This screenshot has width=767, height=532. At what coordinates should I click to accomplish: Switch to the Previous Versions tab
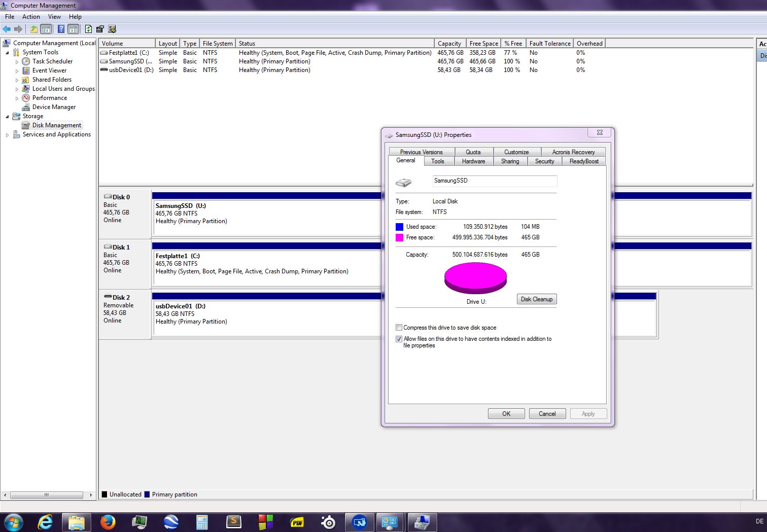[x=421, y=152]
